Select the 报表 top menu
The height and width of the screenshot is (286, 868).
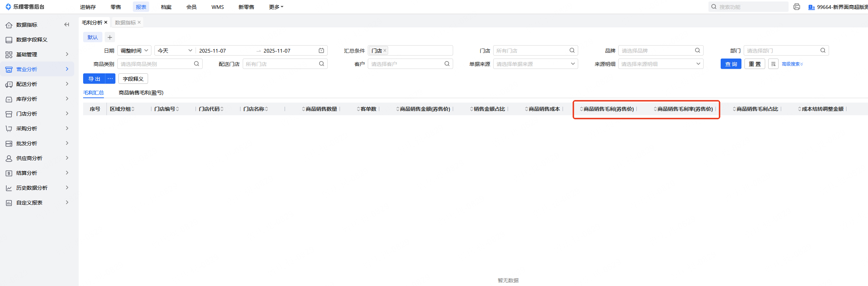pyautogui.click(x=141, y=7)
